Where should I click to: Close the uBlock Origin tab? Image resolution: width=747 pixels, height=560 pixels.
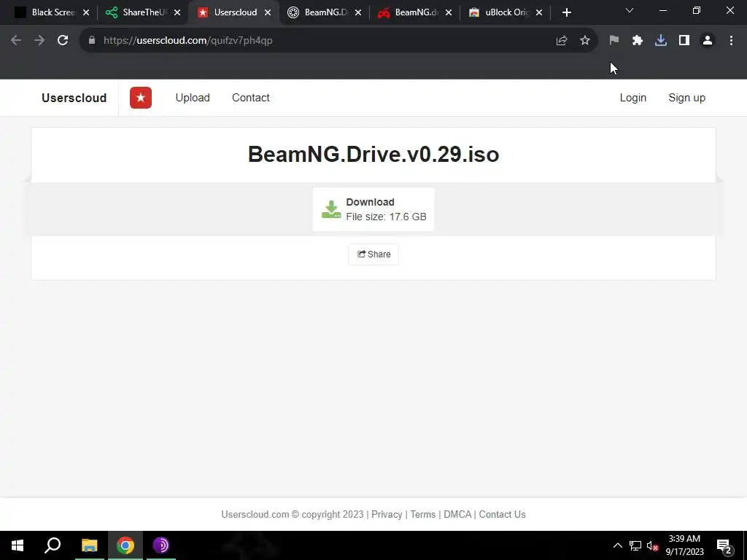[539, 12]
